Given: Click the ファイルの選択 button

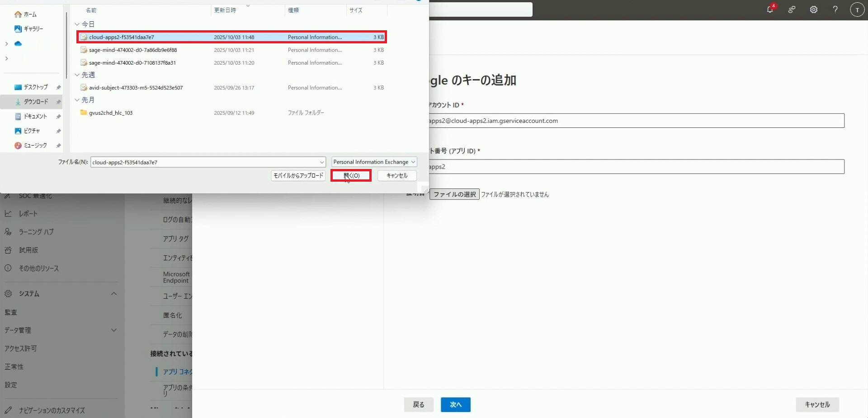Looking at the screenshot, I should pos(454,194).
